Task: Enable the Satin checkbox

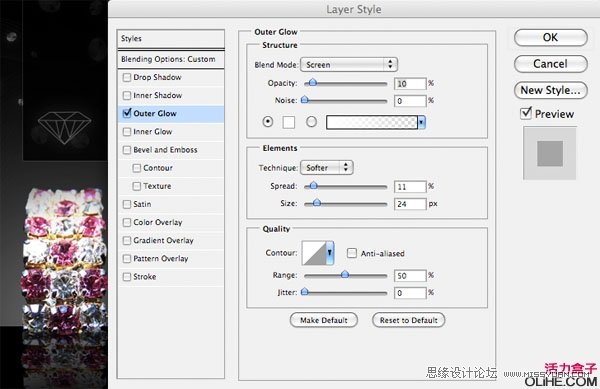Action: pyautogui.click(x=127, y=204)
